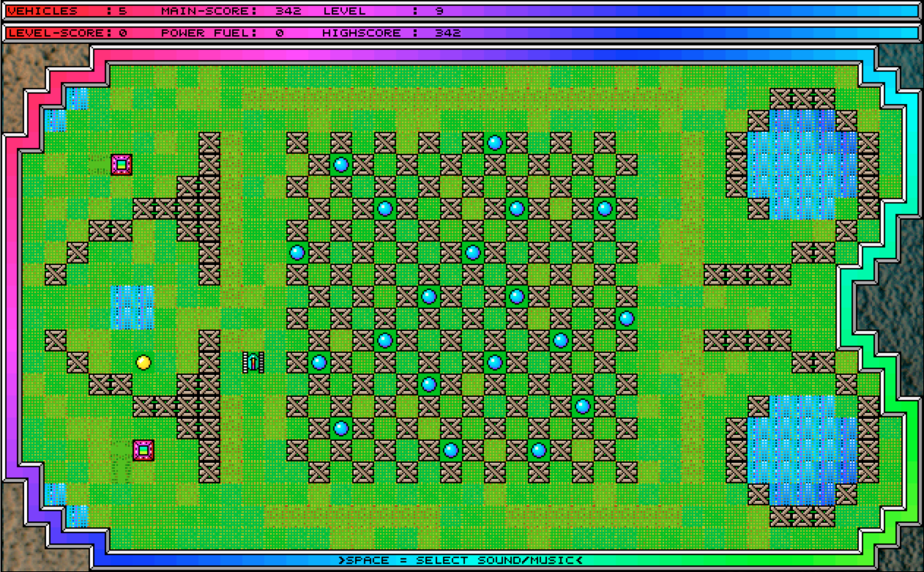Click the leftmost blue orb in crate field
The width and height of the screenshot is (924, 572).
[297, 253]
